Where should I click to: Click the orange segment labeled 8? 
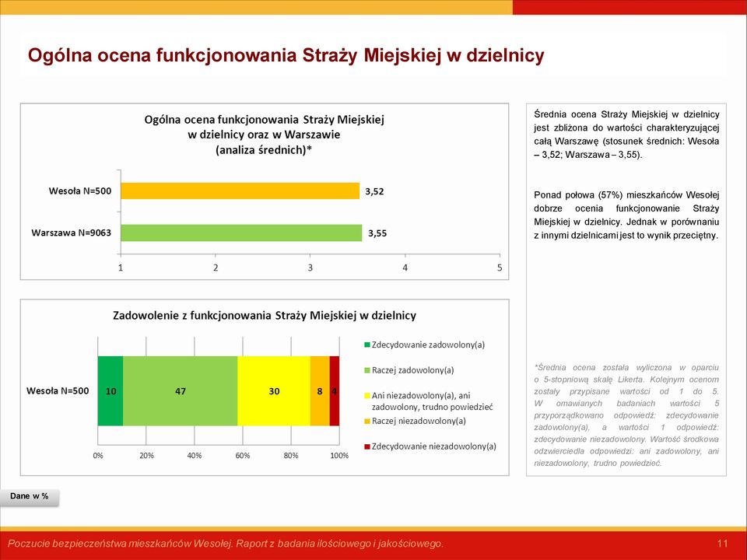(x=320, y=391)
